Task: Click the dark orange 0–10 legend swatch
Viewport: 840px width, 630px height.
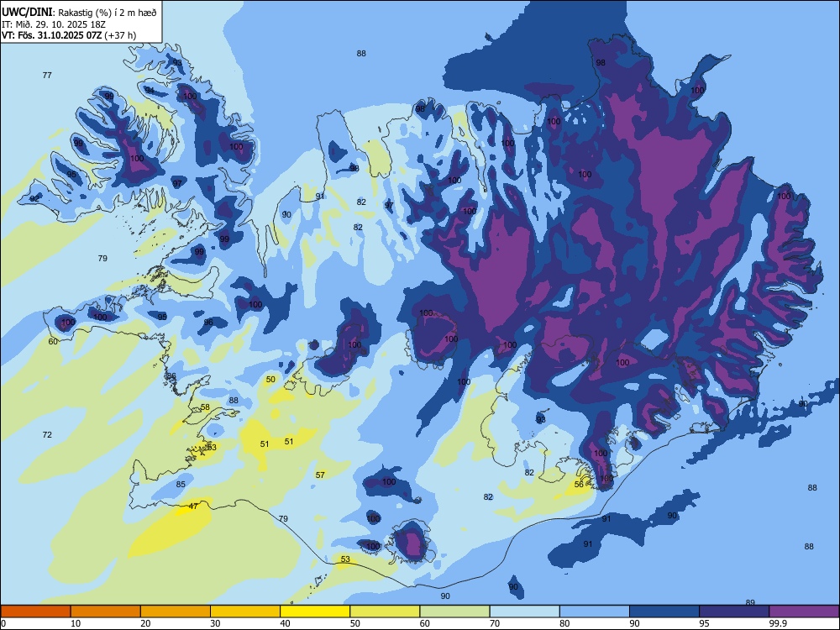Action: 35,612
